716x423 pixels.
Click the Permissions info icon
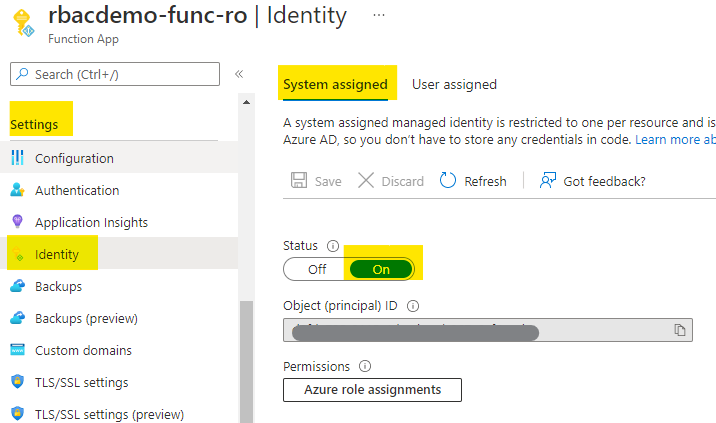[365, 367]
